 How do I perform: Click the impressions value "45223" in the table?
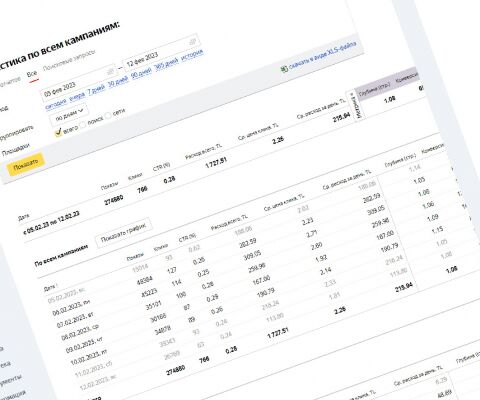[x=149, y=293]
